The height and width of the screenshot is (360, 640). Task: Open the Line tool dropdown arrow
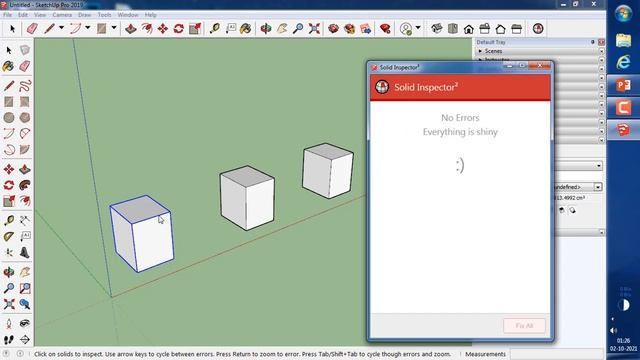coord(61,28)
